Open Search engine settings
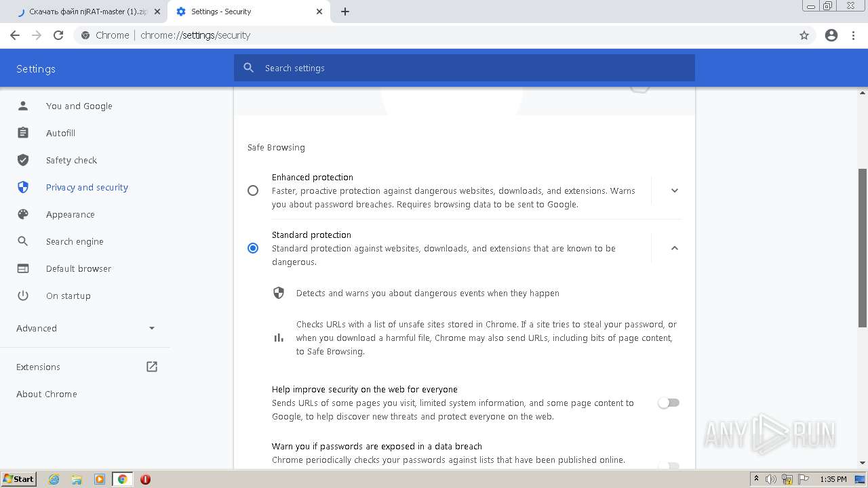 75,241
